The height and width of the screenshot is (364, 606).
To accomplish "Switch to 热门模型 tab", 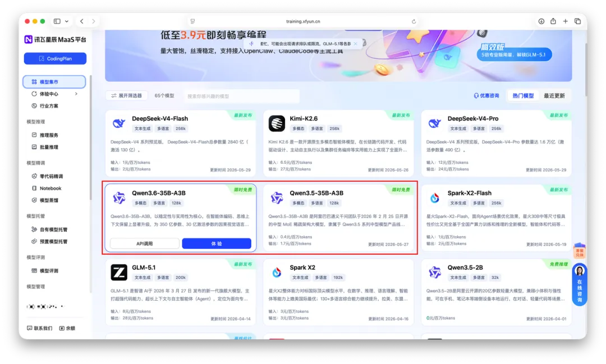I will click(x=524, y=95).
